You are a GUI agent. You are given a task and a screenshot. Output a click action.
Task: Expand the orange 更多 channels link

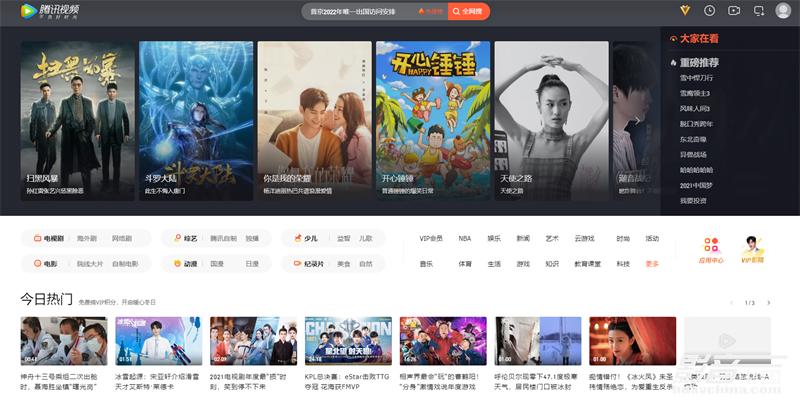pos(652,264)
